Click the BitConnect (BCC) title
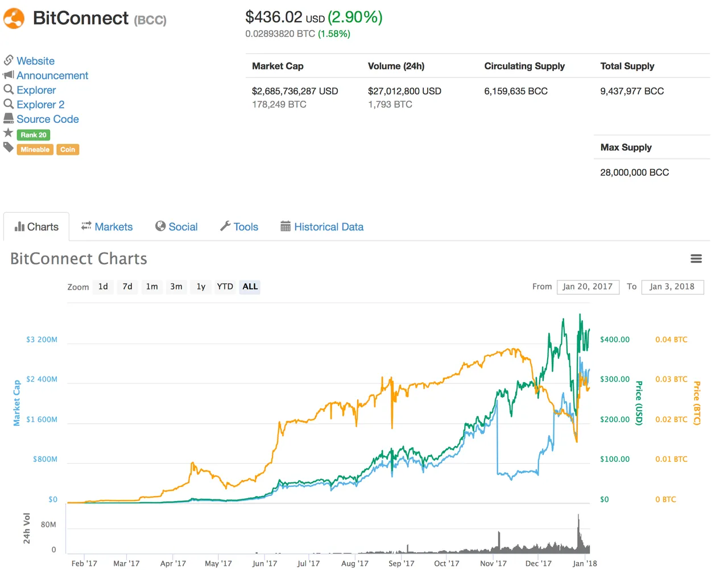The image size is (728, 570). click(x=100, y=18)
